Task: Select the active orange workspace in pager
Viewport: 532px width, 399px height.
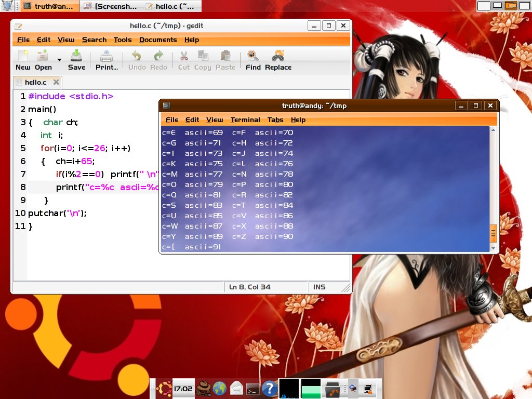Action: [511, 5]
